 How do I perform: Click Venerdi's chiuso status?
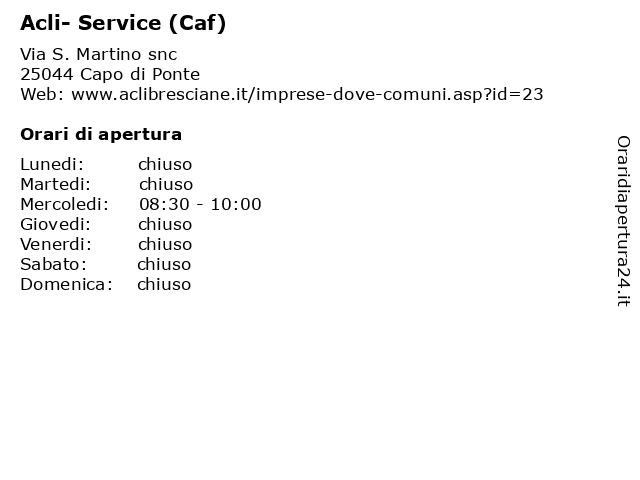165,244
